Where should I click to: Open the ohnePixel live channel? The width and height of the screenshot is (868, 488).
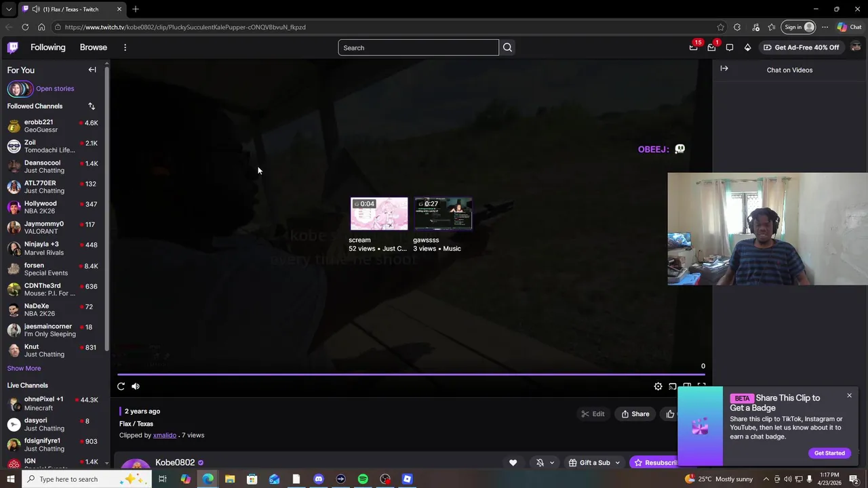tap(53, 403)
